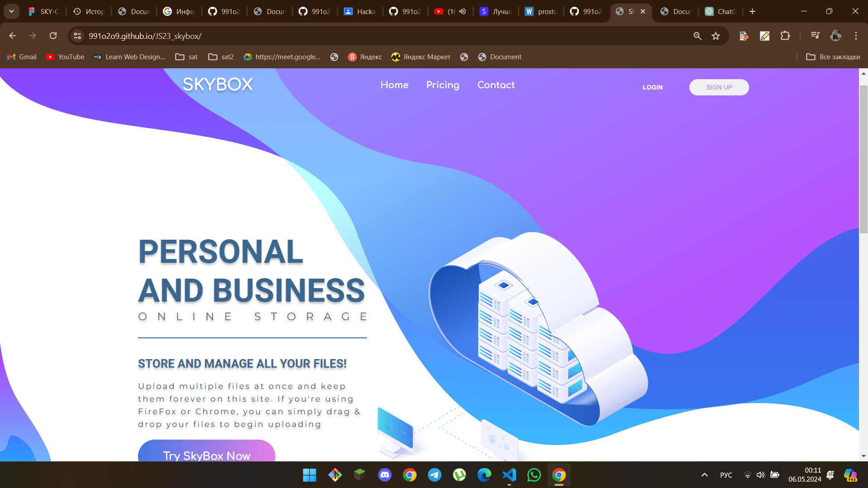This screenshot has height=488, width=868.
Task: Open Microsoft Edge from the taskbar
Action: click(x=484, y=475)
